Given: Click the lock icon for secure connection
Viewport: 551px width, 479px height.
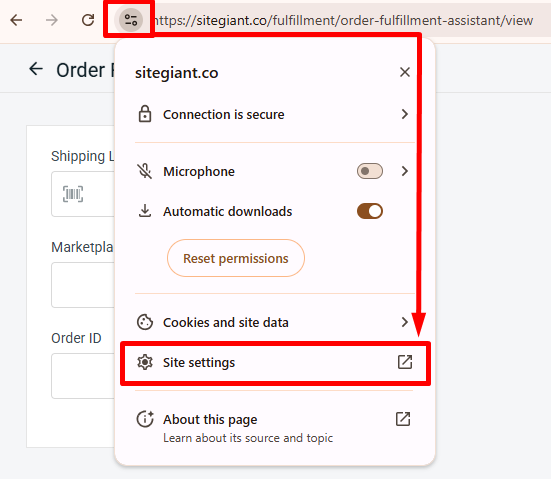Looking at the screenshot, I should click(x=145, y=114).
